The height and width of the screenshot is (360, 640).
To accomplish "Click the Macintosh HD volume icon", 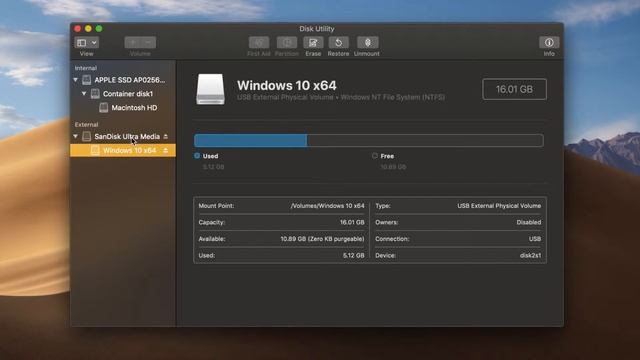I will [104, 108].
